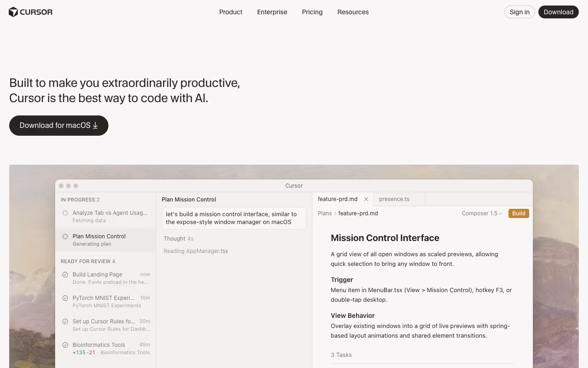Click the Cursor logo icon
The height and width of the screenshot is (368, 588).
[13, 11]
